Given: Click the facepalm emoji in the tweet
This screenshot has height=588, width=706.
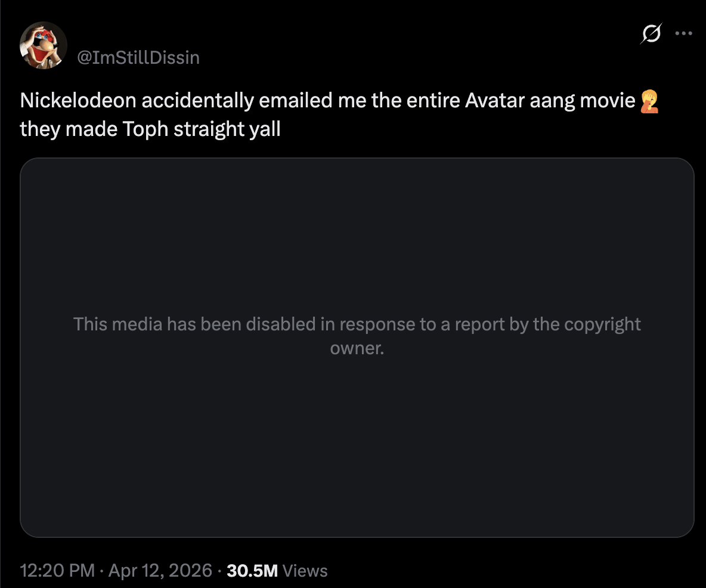Looking at the screenshot, I should (x=649, y=101).
